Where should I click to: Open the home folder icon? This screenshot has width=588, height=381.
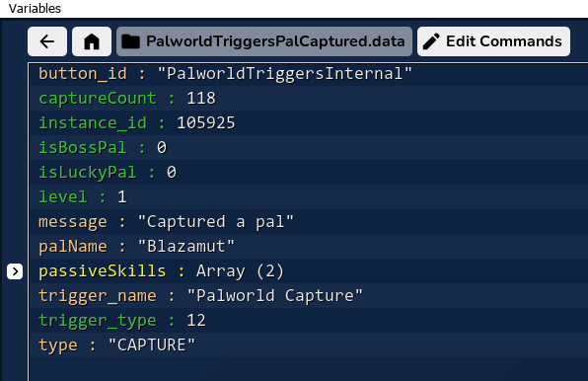(x=92, y=41)
